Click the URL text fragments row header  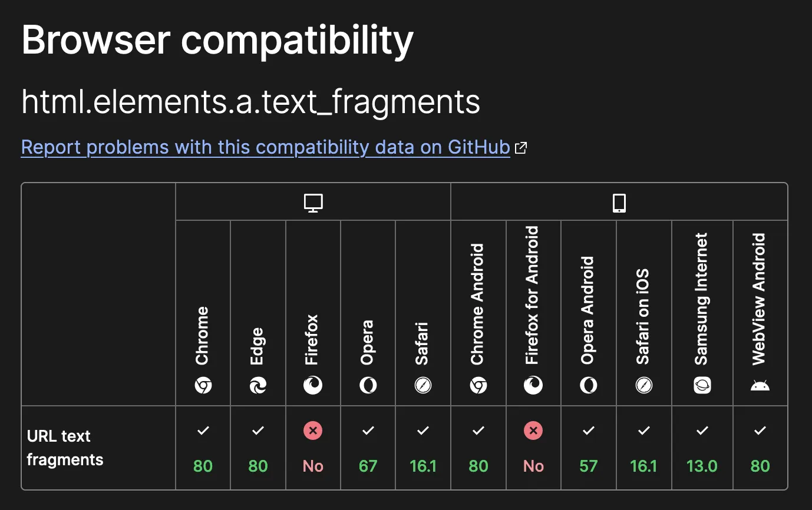tap(65, 448)
